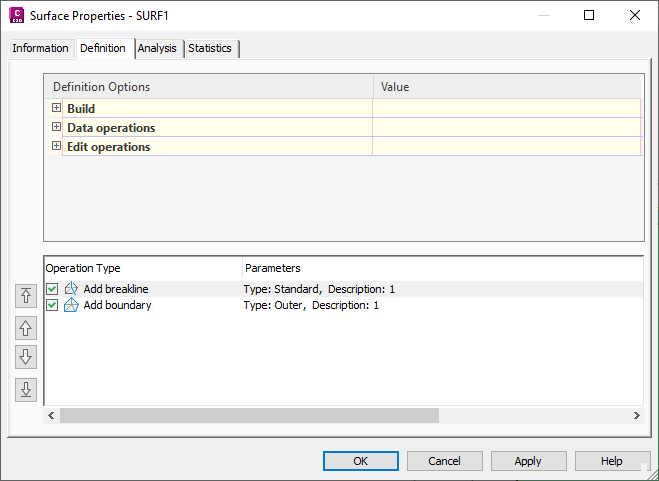Move operation to bottom arrow button

(x=26, y=390)
